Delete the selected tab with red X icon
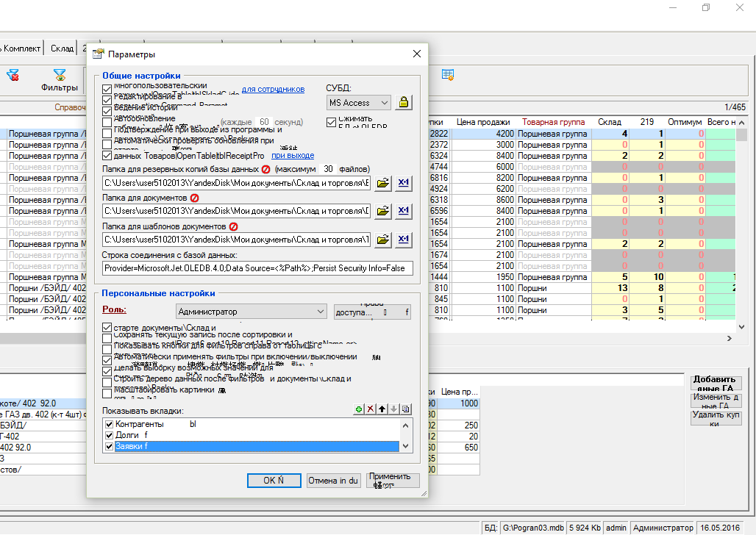 (x=371, y=409)
